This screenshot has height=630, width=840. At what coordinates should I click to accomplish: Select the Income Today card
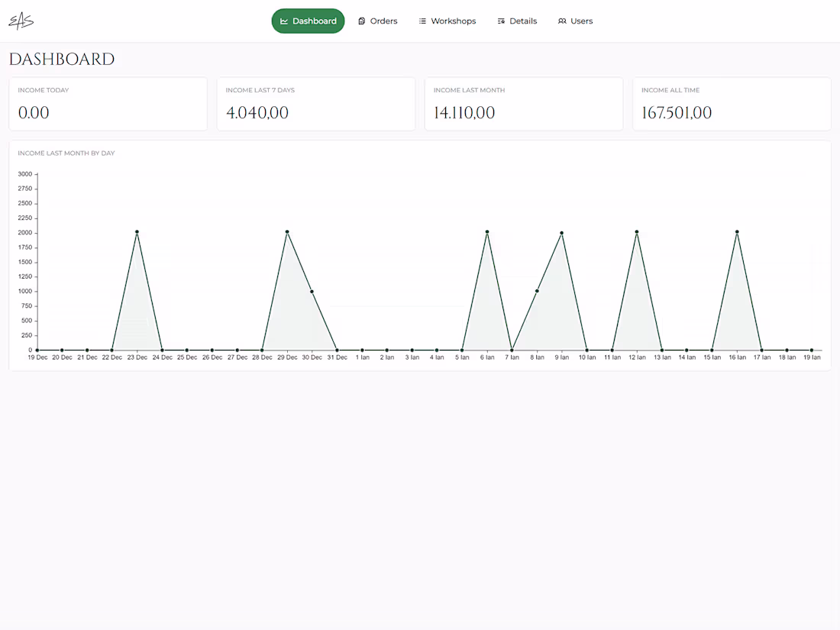tap(108, 103)
